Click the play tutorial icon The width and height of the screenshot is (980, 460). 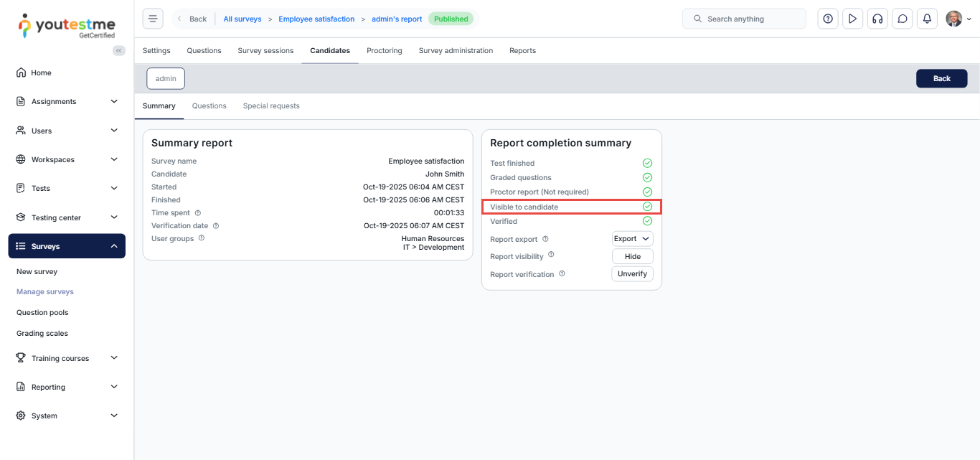click(x=852, y=19)
